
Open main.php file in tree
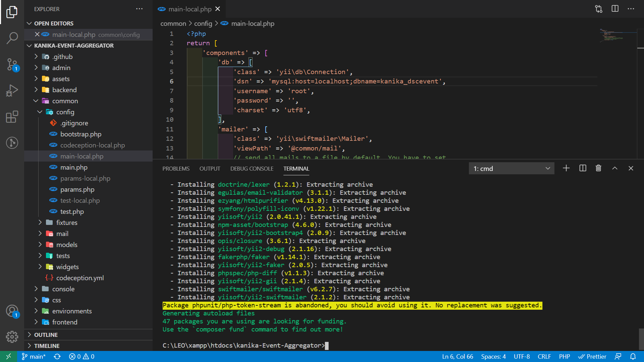point(89,167)
